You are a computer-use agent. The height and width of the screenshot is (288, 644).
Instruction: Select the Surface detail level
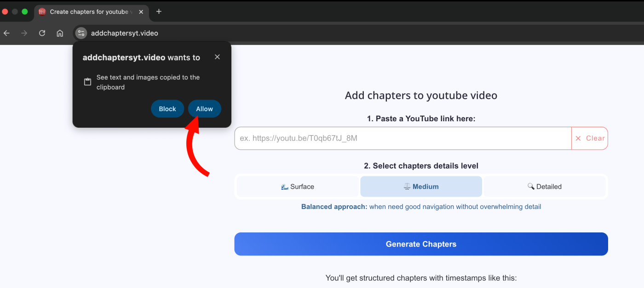pos(298,186)
